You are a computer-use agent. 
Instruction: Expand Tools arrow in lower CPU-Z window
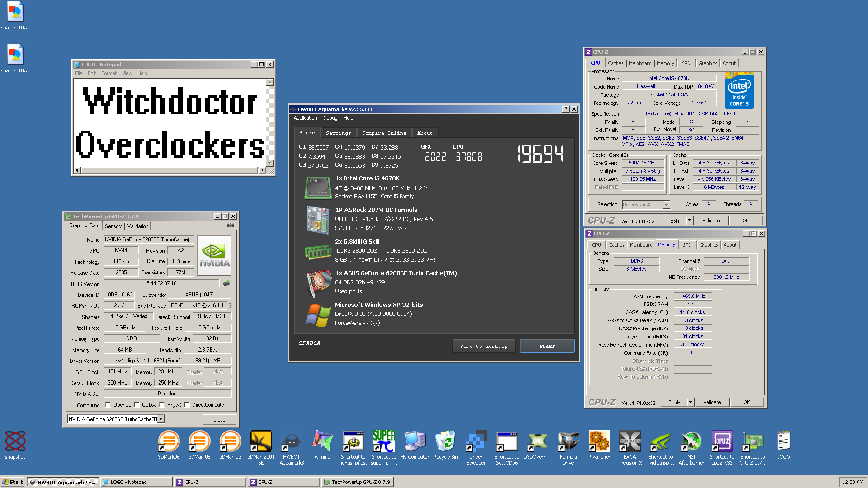coord(690,402)
